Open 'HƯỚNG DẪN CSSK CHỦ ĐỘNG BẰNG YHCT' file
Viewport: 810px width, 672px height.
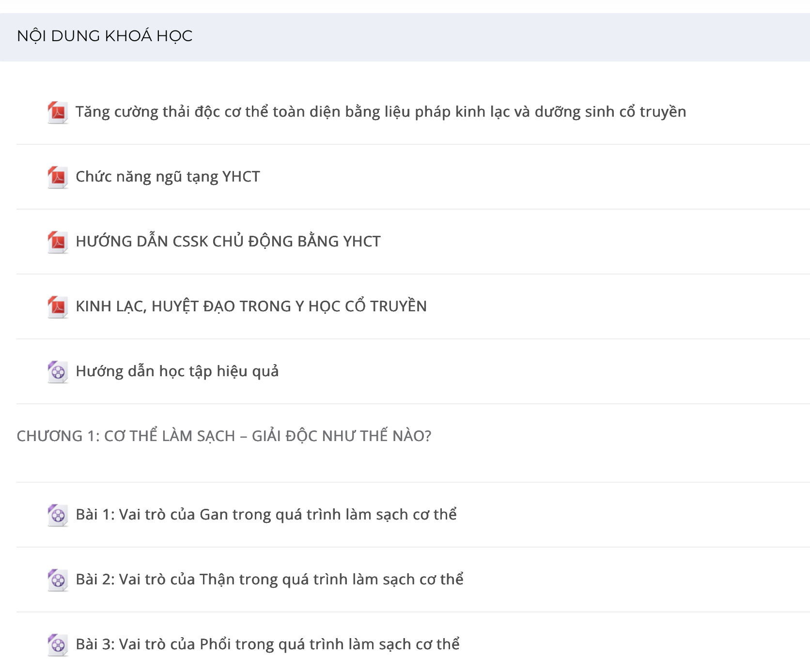[228, 242]
